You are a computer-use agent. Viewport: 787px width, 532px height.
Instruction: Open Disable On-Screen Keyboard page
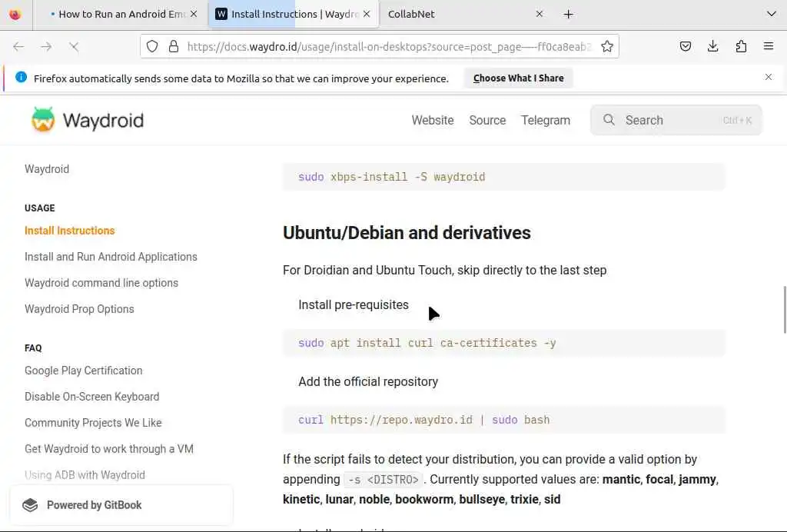tap(92, 397)
